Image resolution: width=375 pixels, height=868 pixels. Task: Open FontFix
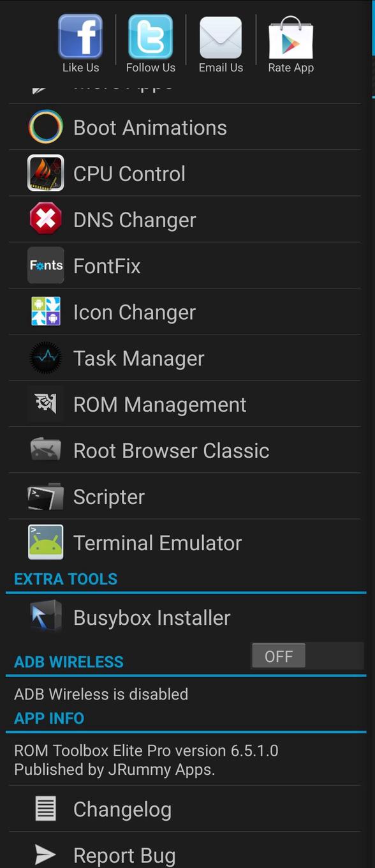[x=107, y=266]
